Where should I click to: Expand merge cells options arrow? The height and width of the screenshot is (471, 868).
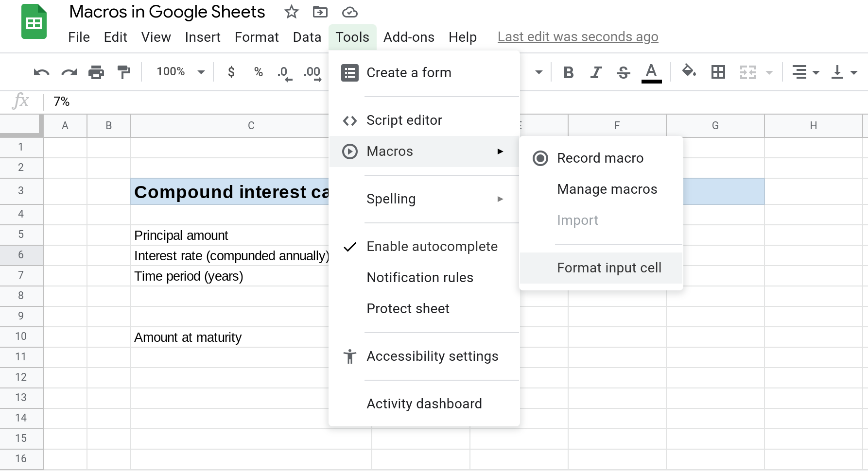click(x=769, y=72)
